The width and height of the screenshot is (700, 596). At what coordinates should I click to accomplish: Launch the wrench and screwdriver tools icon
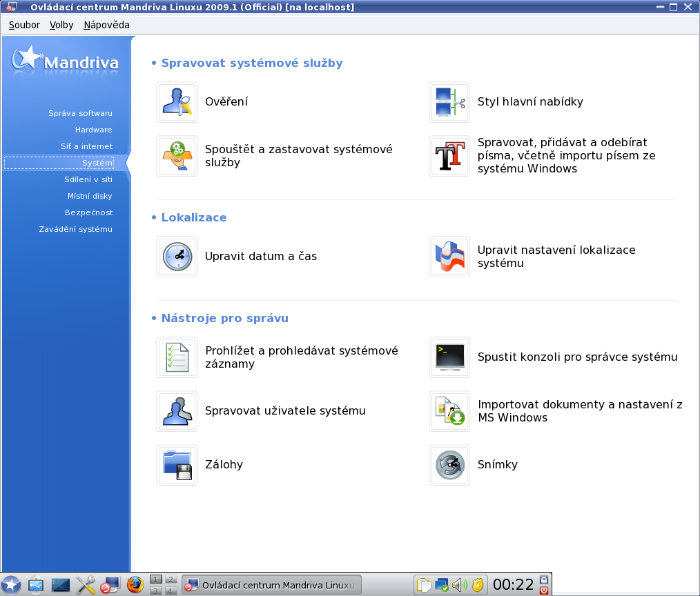coord(86,585)
